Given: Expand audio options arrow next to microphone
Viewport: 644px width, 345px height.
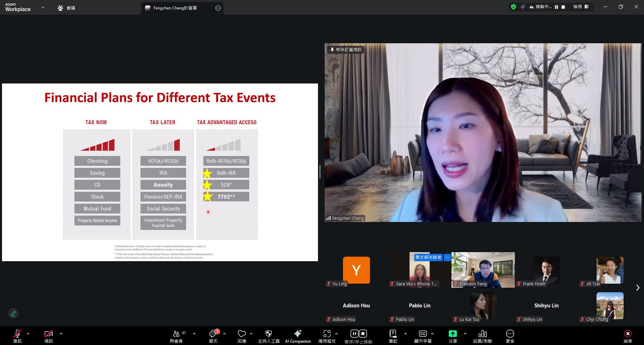Looking at the screenshot, I should tap(28, 334).
